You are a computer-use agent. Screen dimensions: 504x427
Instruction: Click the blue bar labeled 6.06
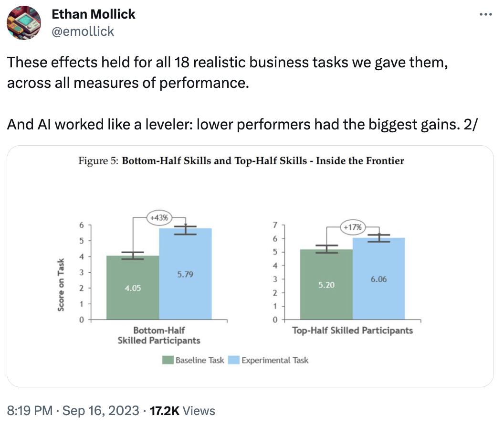click(x=378, y=278)
